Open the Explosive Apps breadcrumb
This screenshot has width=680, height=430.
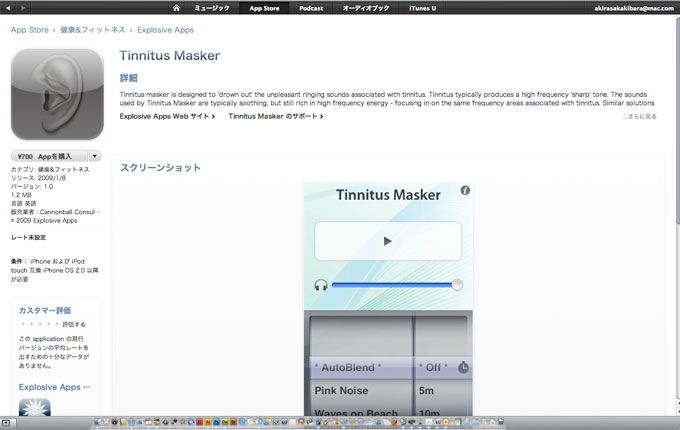tap(165, 30)
